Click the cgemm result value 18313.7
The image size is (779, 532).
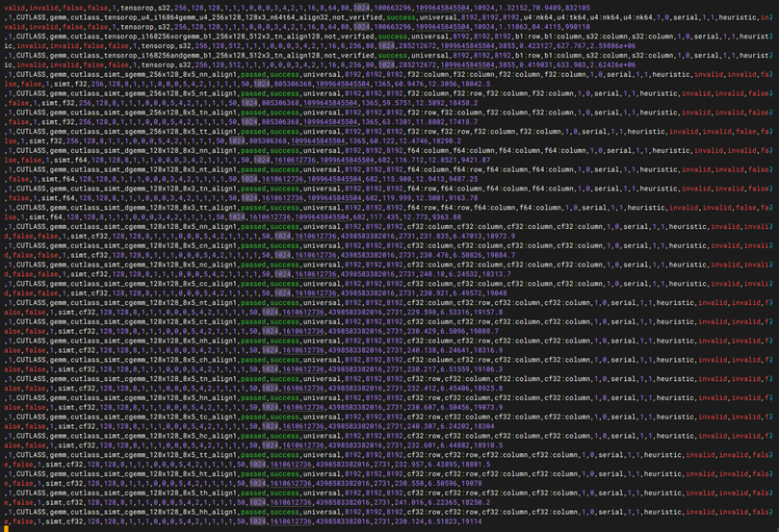coord(496,274)
